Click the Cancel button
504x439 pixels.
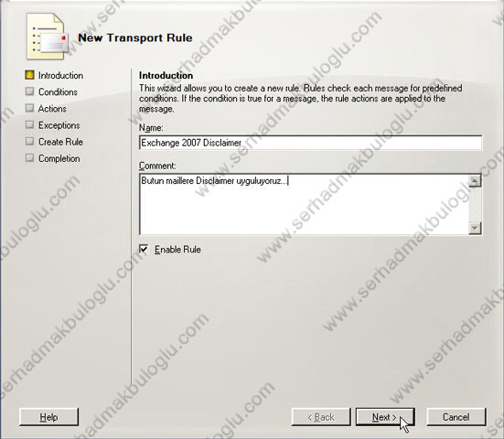click(456, 417)
